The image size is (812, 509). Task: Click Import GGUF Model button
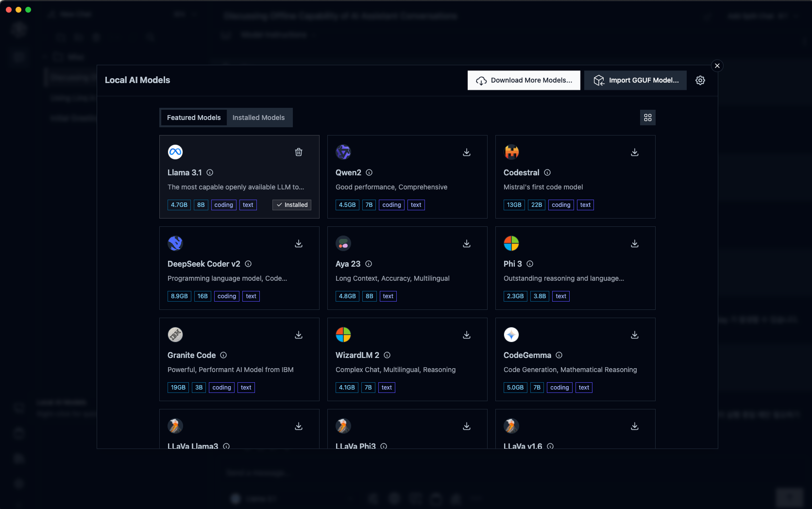click(635, 80)
